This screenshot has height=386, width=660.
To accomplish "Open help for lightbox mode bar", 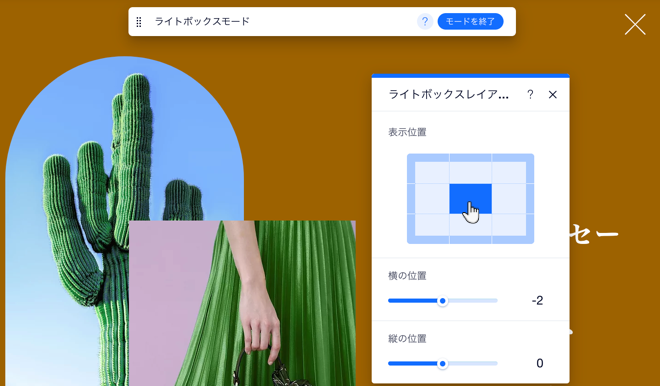I will [425, 21].
